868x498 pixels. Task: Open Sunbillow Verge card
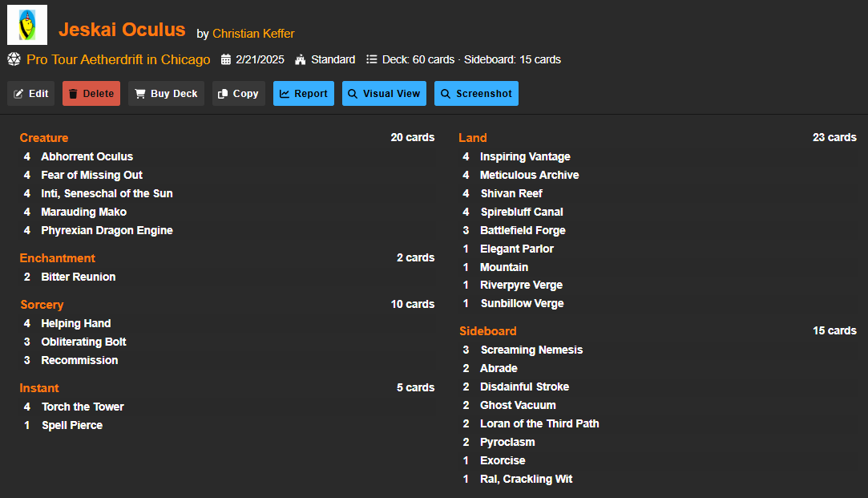click(x=523, y=304)
